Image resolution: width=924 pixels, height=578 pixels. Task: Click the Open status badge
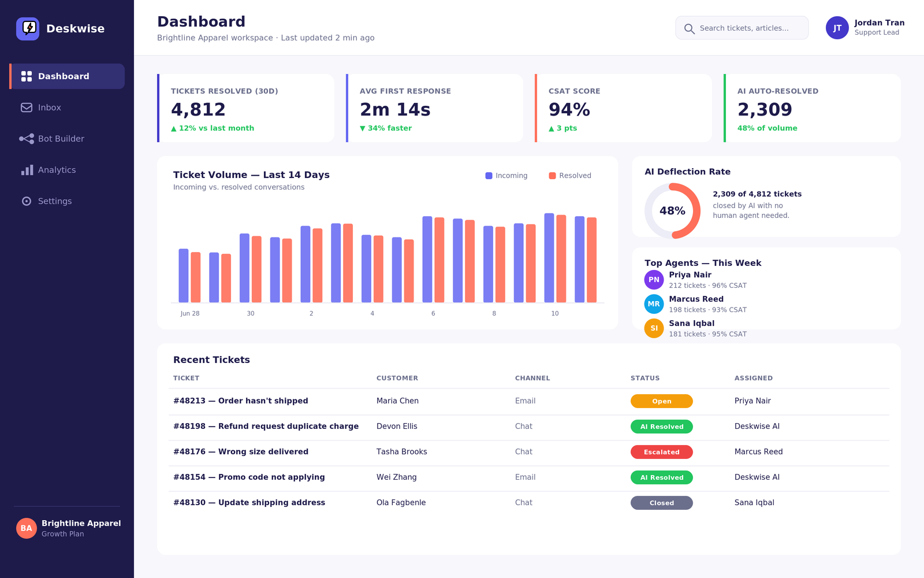[662, 401]
